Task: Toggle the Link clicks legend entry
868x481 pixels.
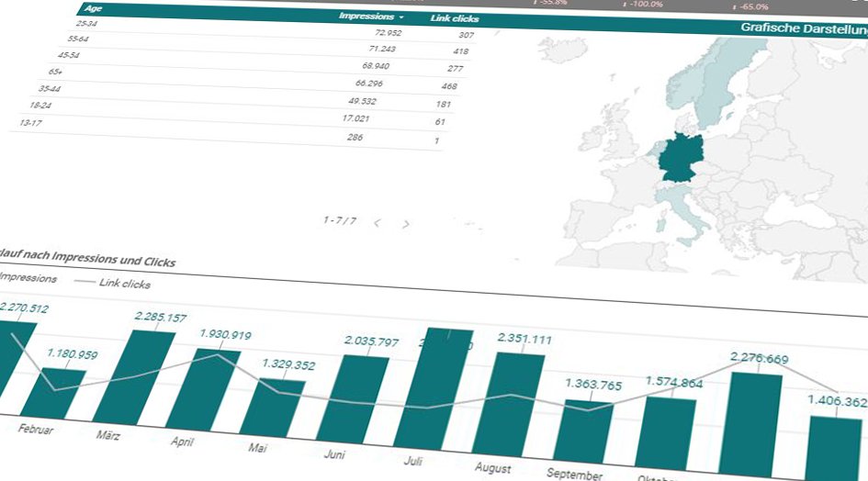Action: 112,283
